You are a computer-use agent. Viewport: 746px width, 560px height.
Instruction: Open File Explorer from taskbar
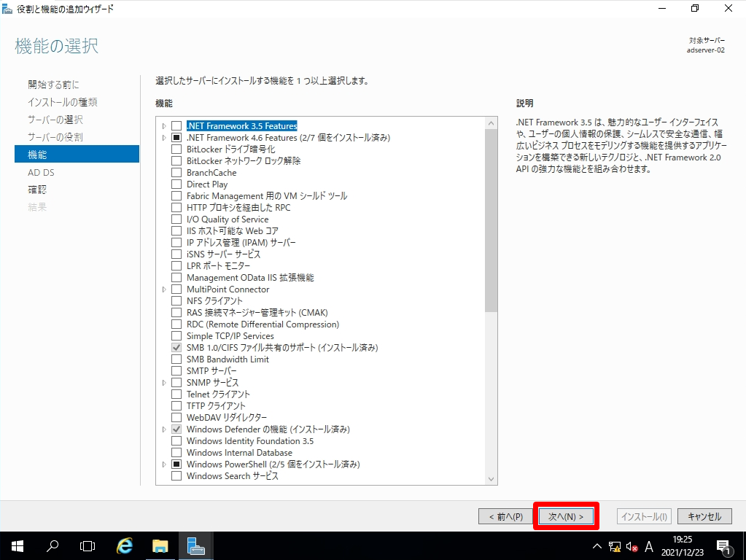pos(160,546)
